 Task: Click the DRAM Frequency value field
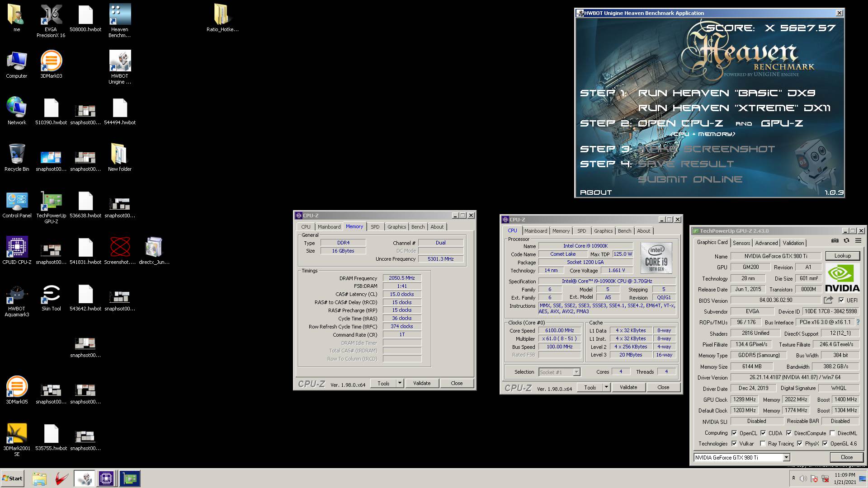(x=402, y=278)
